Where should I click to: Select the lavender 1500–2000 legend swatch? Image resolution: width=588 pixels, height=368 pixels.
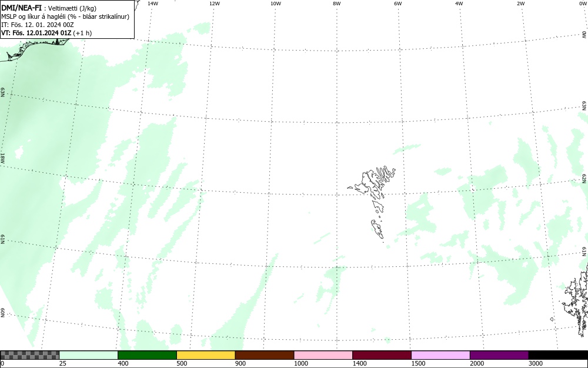tap(440, 355)
